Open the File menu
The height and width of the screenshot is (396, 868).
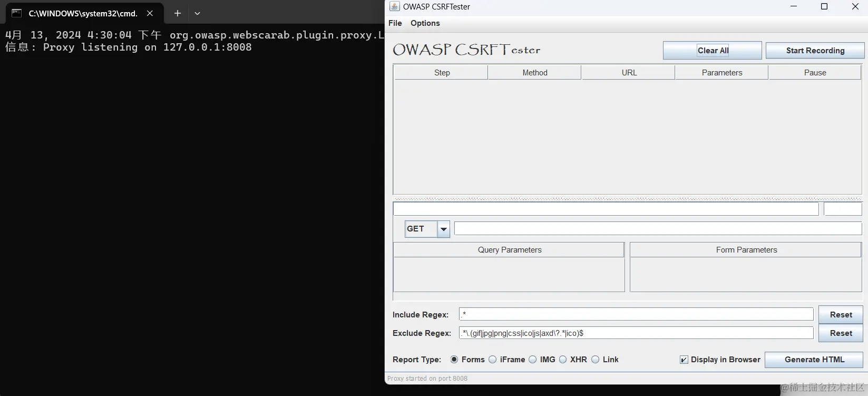tap(395, 23)
